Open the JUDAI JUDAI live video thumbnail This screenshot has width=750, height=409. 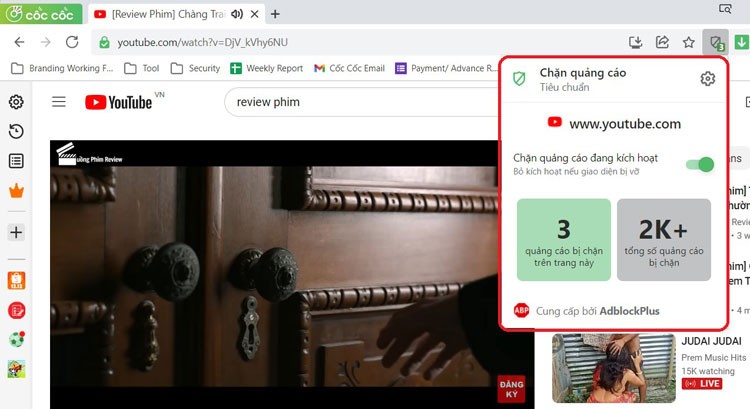click(x=614, y=368)
